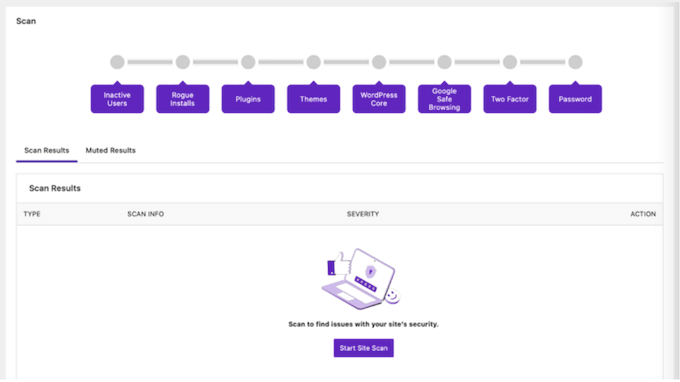Click the Scan Results panel title

pyautogui.click(x=55, y=188)
